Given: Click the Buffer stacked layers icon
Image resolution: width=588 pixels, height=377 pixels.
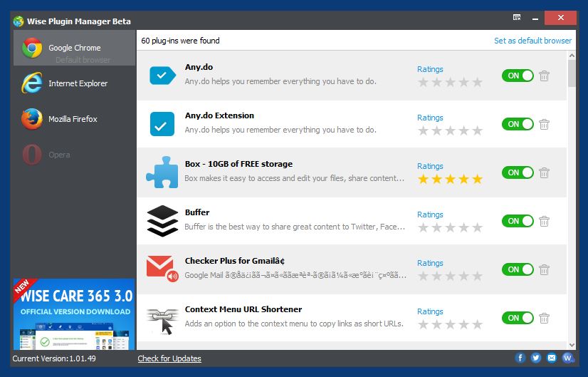Looking at the screenshot, I should (162, 221).
